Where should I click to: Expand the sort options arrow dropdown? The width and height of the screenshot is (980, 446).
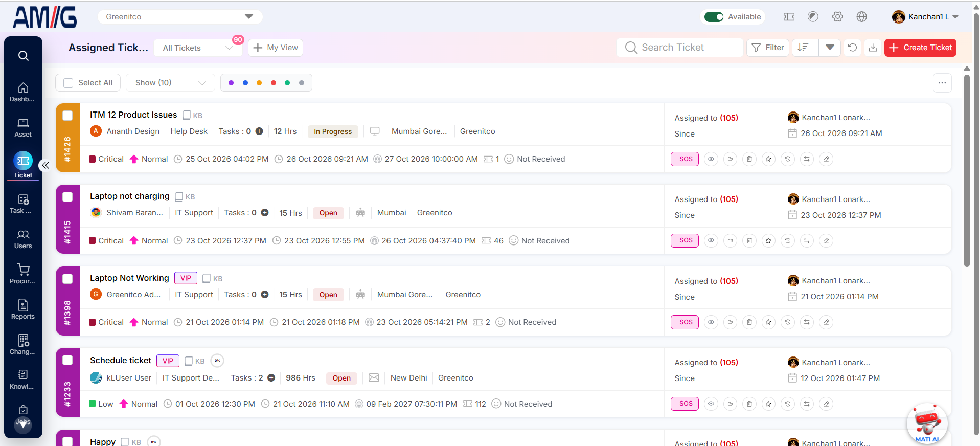(x=830, y=48)
